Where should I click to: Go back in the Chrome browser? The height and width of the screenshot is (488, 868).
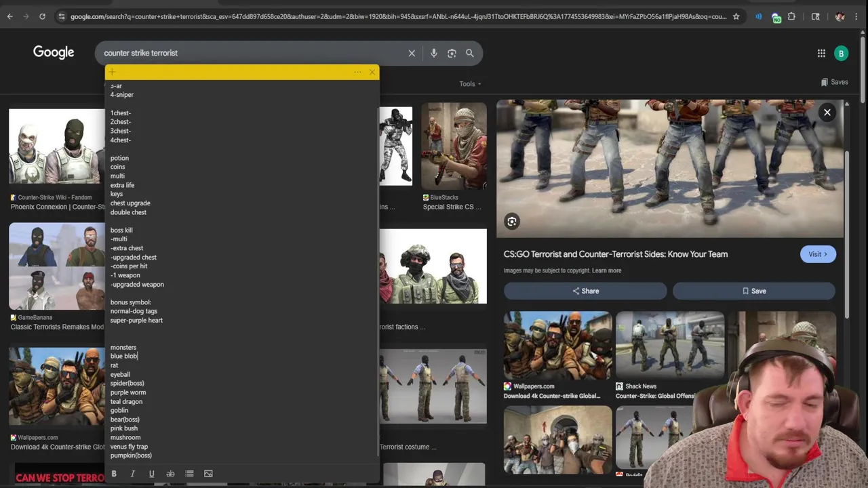coord(9,16)
